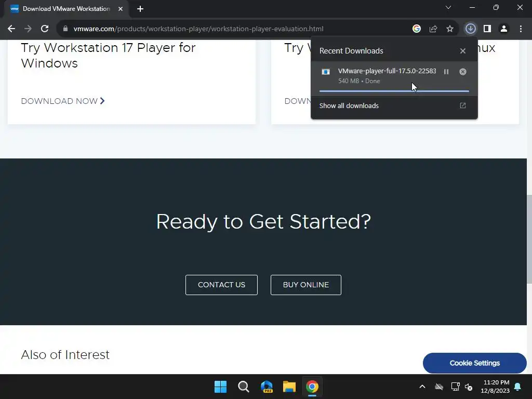Viewport: 532px width, 399px height.
Task: Open Google account icon in address bar
Action: pyautogui.click(x=416, y=29)
